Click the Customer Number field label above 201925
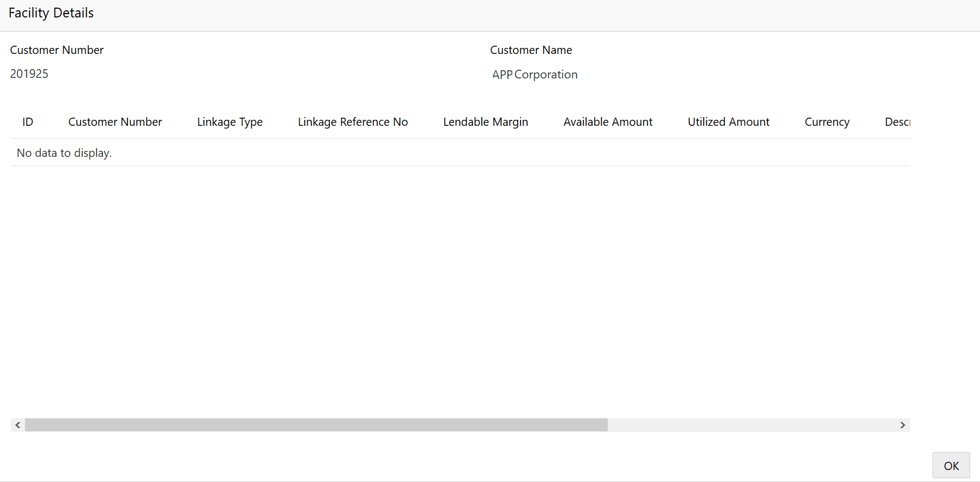Screen dimensions: 980x482 coord(57,50)
